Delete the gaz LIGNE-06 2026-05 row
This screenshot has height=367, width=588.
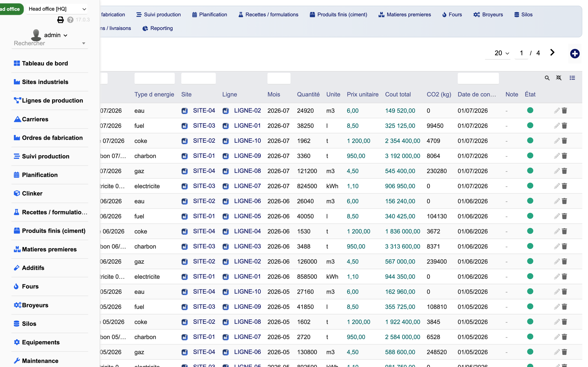pyautogui.click(x=564, y=352)
